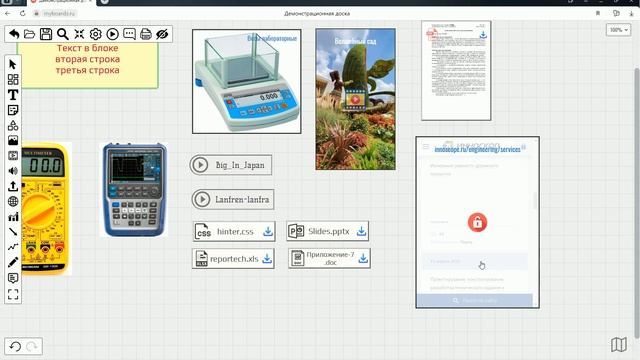The image size is (640, 360).
Task: Select the image insert tool
Action: [x=13, y=140]
